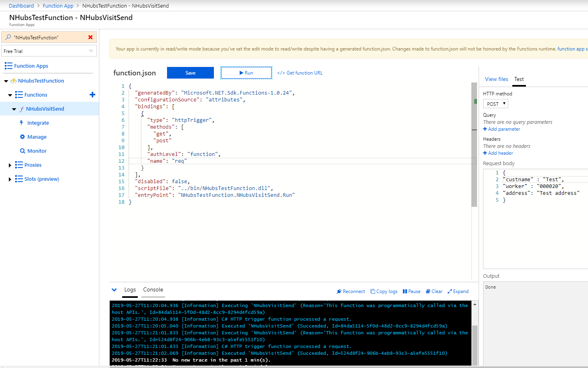
Task: Click the code editor vertical scrollbar
Action: 474,144
